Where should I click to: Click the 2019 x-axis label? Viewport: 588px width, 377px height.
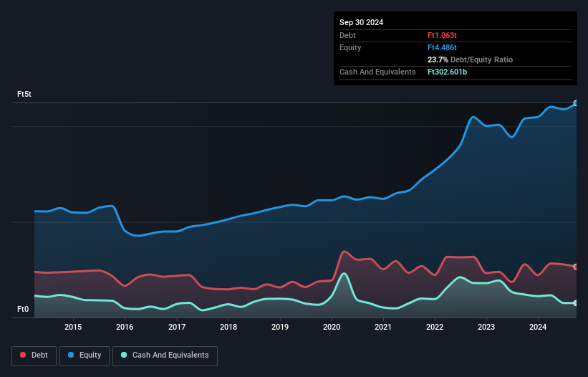point(280,327)
